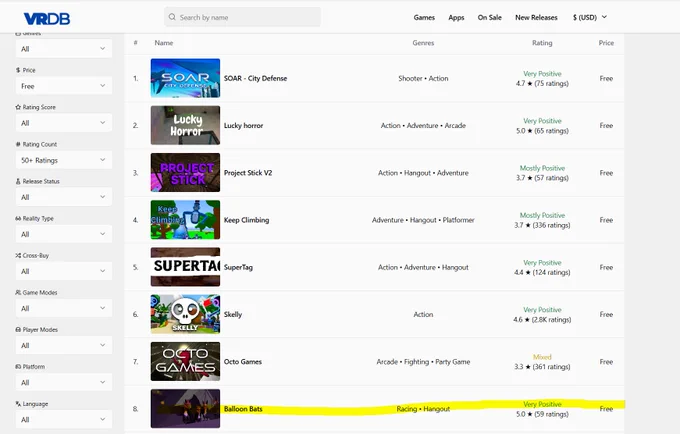
Task: Click the headset icon beside Reality Type
Action: pos(18,218)
